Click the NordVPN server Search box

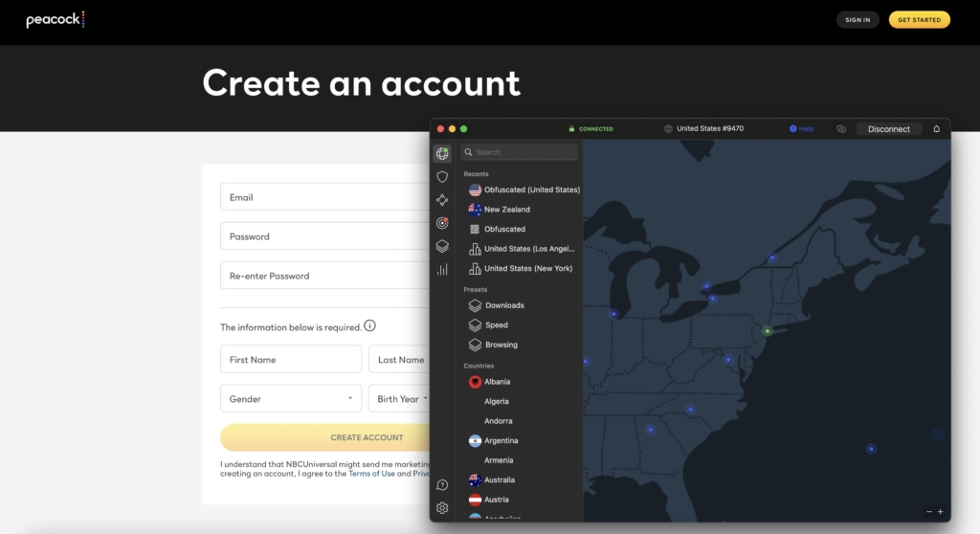click(x=519, y=152)
